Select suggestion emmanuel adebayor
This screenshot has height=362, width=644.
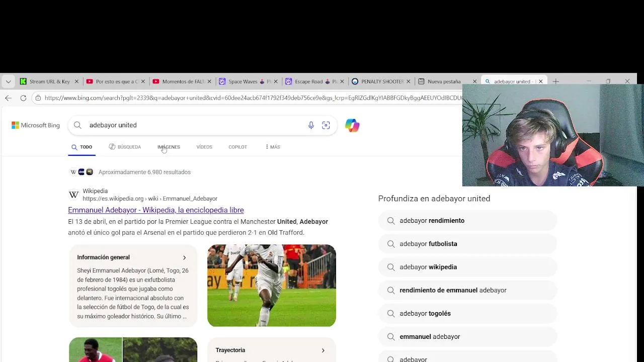click(x=467, y=336)
